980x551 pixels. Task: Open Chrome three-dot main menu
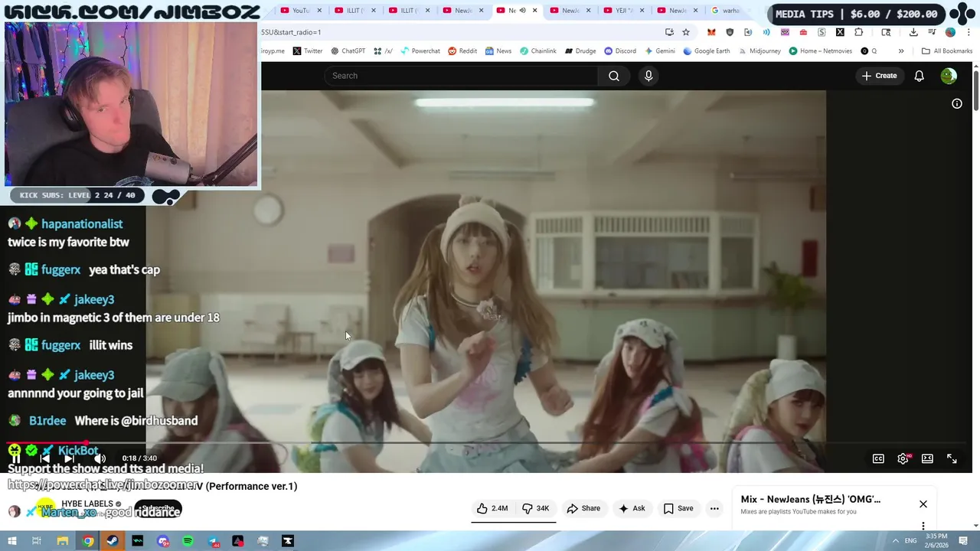(969, 32)
